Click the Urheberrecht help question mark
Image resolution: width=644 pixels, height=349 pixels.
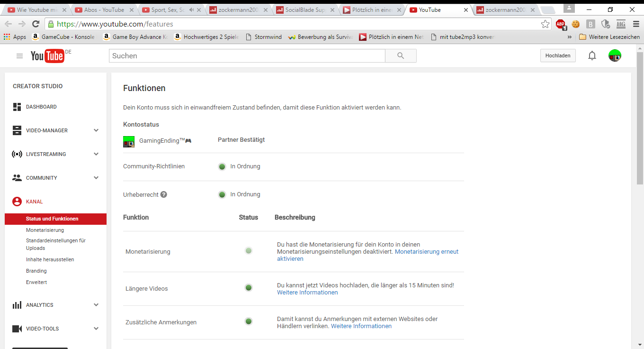pyautogui.click(x=164, y=194)
